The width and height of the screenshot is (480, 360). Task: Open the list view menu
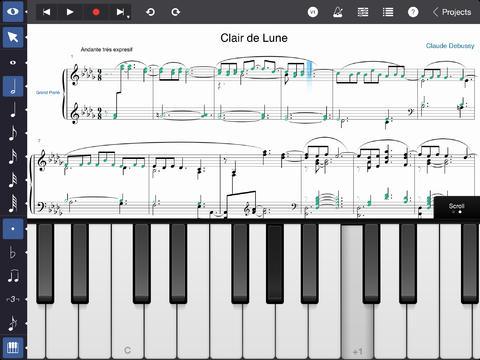click(388, 12)
